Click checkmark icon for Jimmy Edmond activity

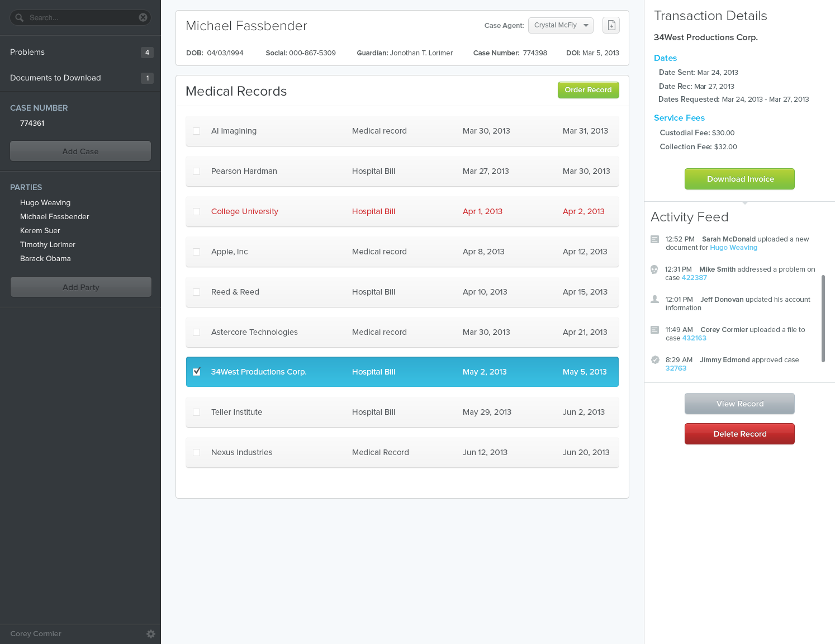[x=655, y=359]
